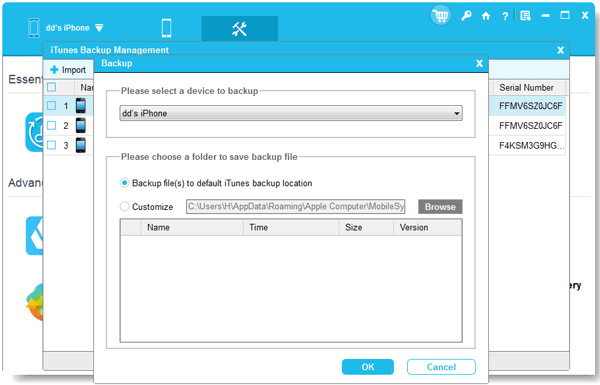This screenshot has height=385, width=600.
Task: Click the plus icon next to Import
Action: coord(54,70)
